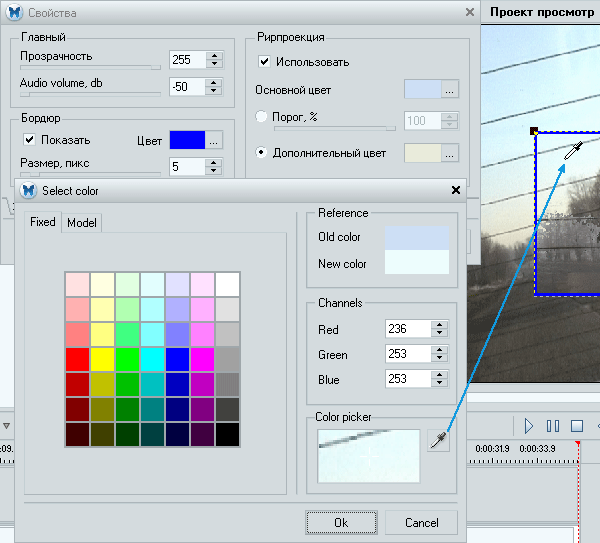Increase Red channel with up arrow
The width and height of the screenshot is (600, 543).
point(439,324)
